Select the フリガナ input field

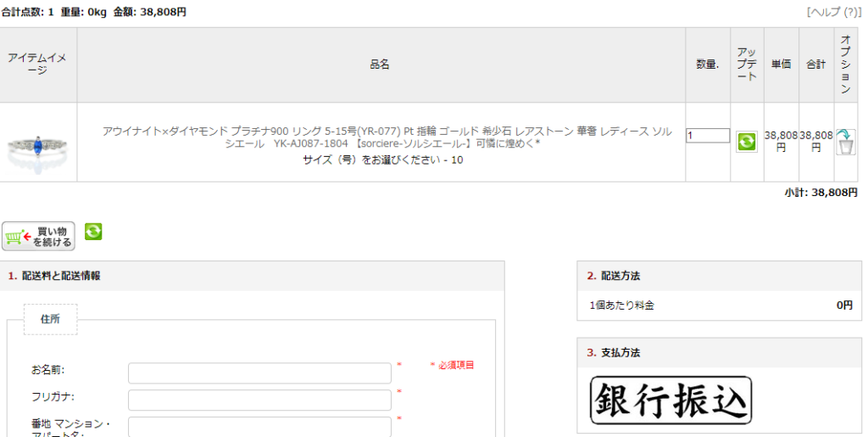coord(259,400)
